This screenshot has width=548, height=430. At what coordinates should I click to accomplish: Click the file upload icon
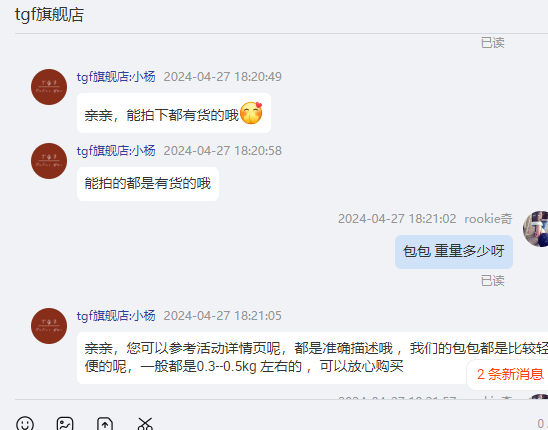pos(105,424)
